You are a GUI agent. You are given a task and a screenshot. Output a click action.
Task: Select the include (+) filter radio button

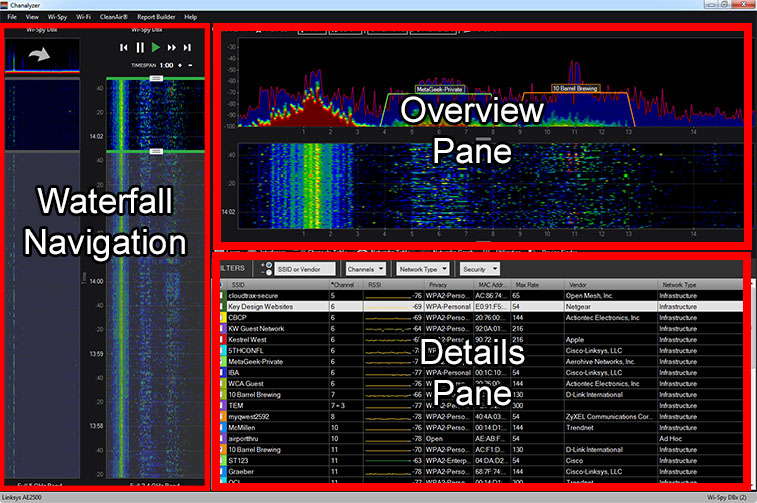click(269, 265)
